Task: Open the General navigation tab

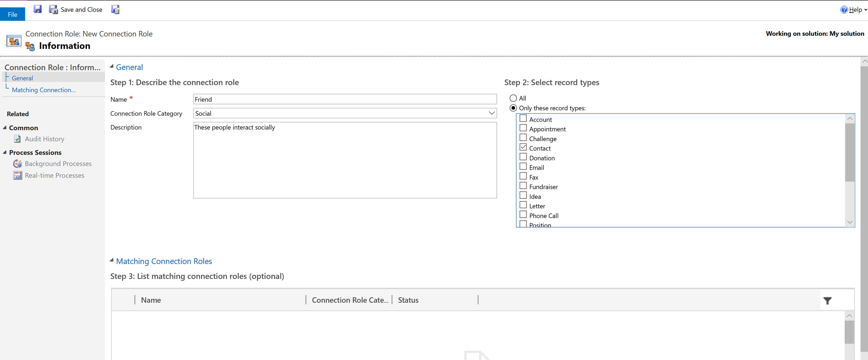Action: 23,78
